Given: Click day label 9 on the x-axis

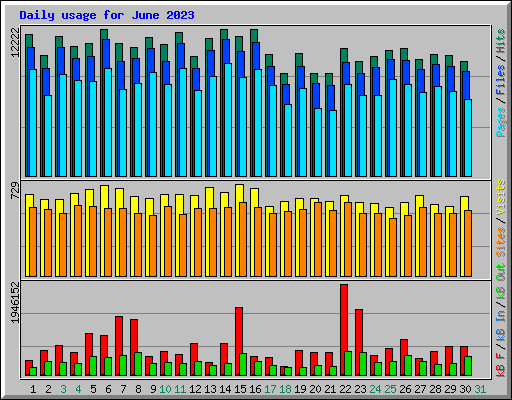Looking at the screenshot, I should 153,389.
